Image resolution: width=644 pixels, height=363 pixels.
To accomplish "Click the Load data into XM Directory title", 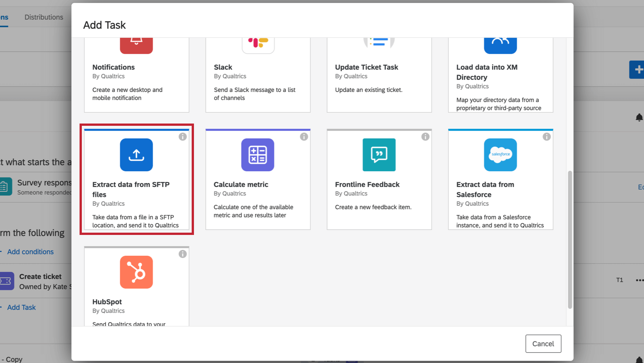I will 487,72.
